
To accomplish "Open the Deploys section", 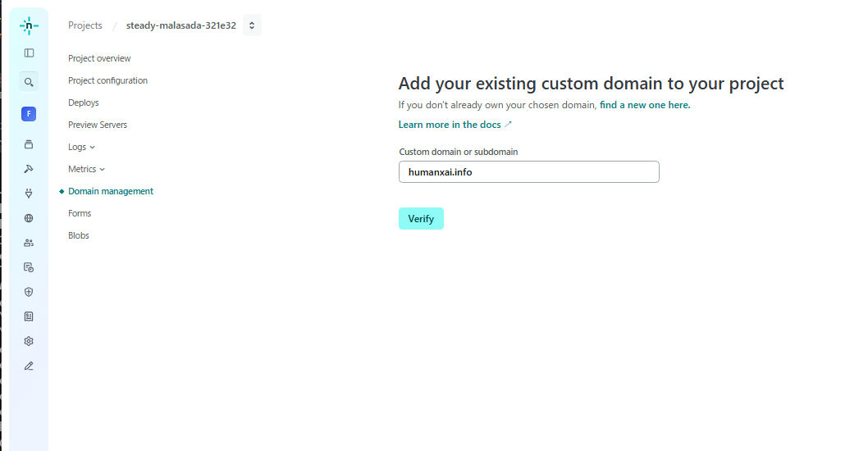I will pos(83,102).
